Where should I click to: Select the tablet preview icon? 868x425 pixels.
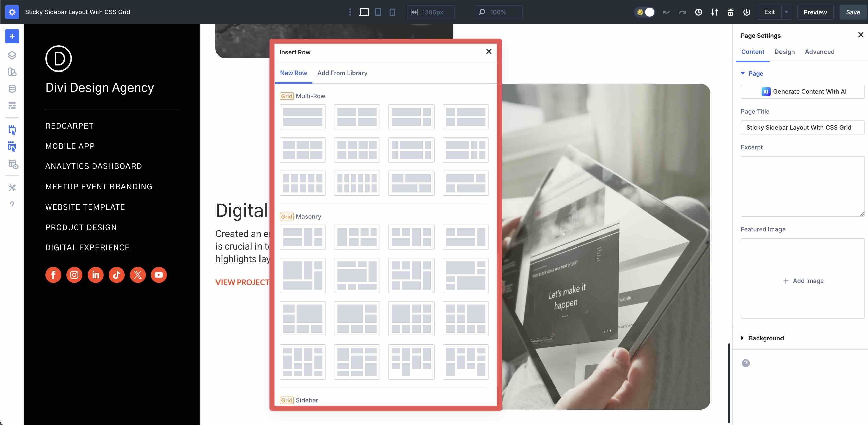[x=378, y=12]
